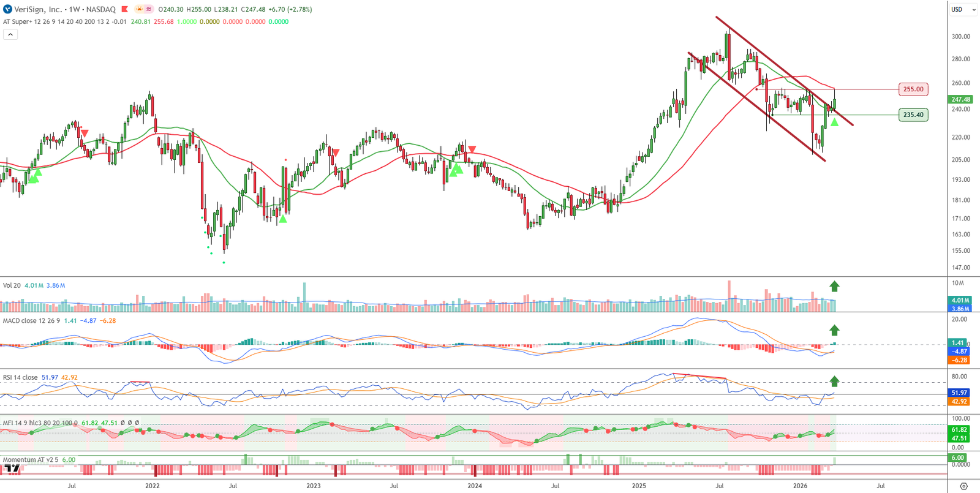Click green up arrow in volume pane
The height and width of the screenshot is (493, 980).
click(834, 286)
